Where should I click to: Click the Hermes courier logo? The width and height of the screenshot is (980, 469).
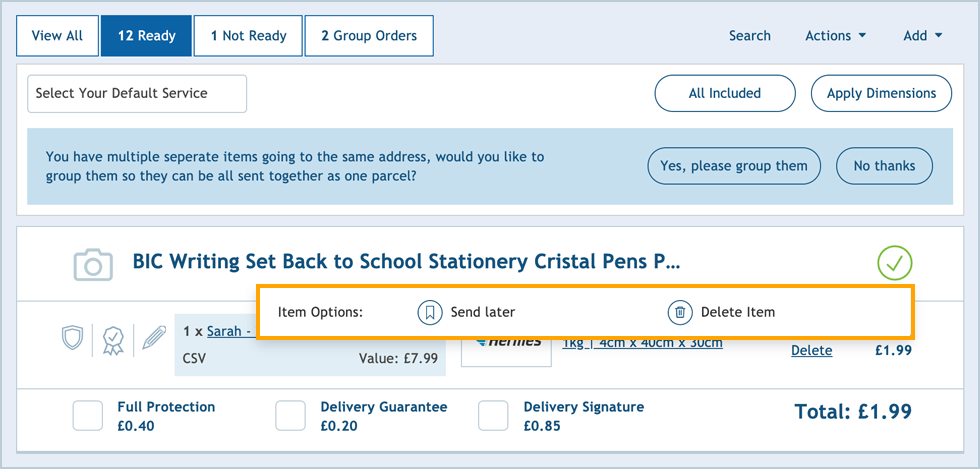(506, 345)
